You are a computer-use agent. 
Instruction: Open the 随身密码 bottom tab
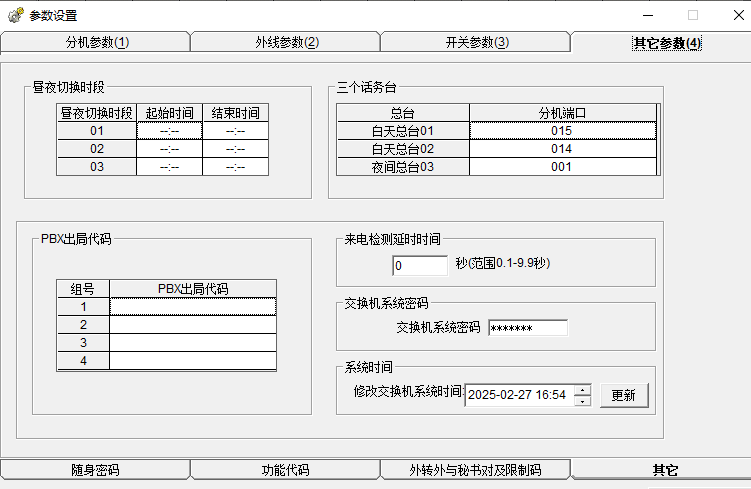pos(95,470)
